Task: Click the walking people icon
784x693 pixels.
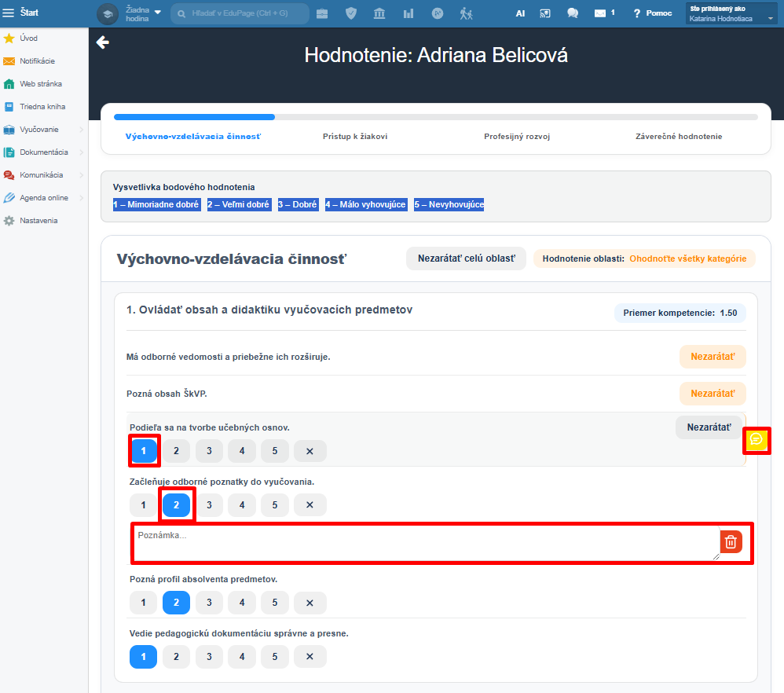Action: [466, 13]
